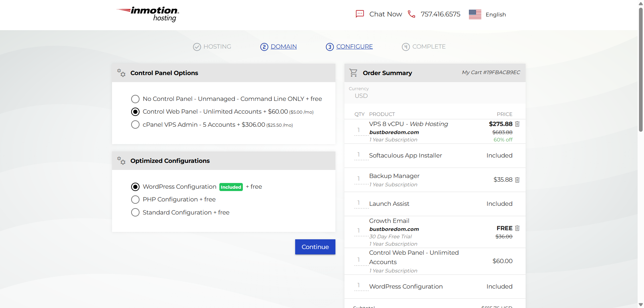Click Softaculous App Installer row text
Viewport: 644px width, 308px height.
click(x=406, y=156)
